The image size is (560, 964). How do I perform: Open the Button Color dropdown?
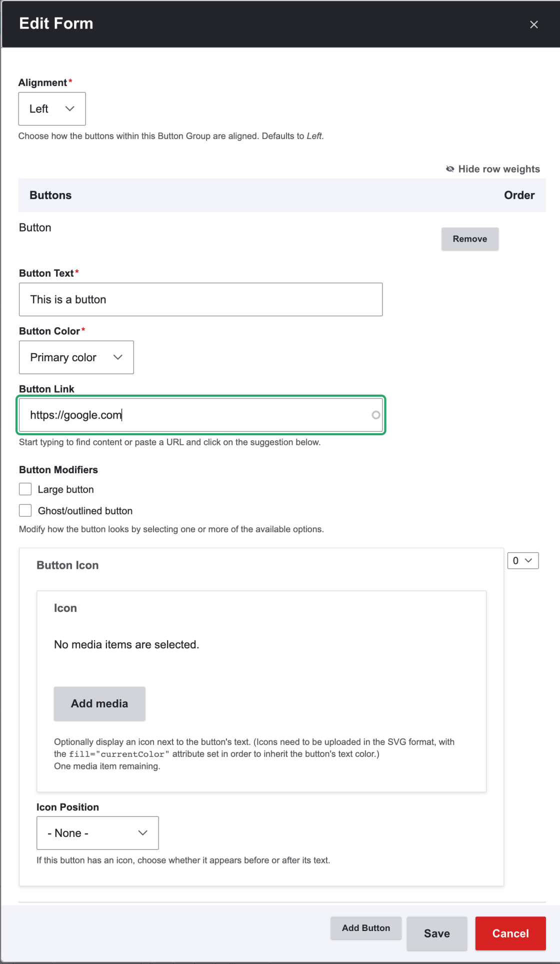(76, 357)
